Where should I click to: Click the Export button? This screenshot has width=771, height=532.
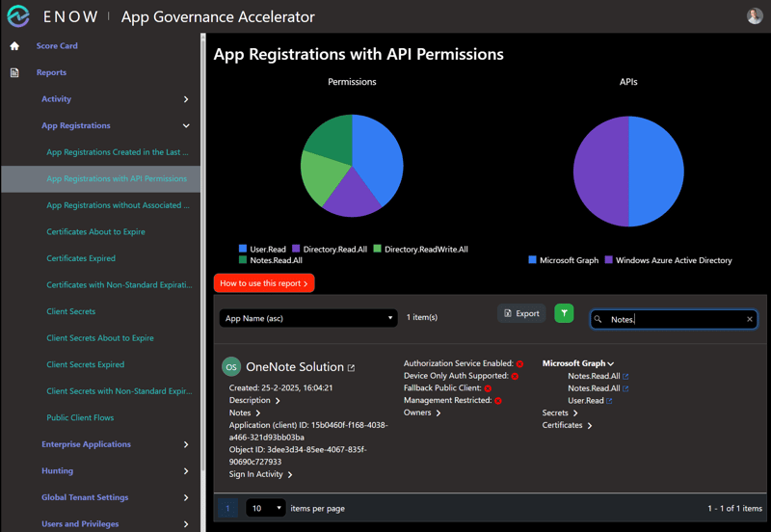pyautogui.click(x=521, y=313)
